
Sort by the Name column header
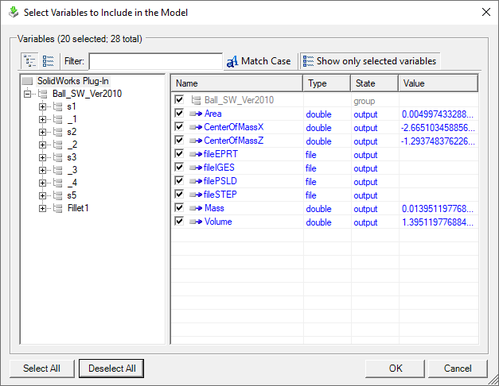(237, 83)
